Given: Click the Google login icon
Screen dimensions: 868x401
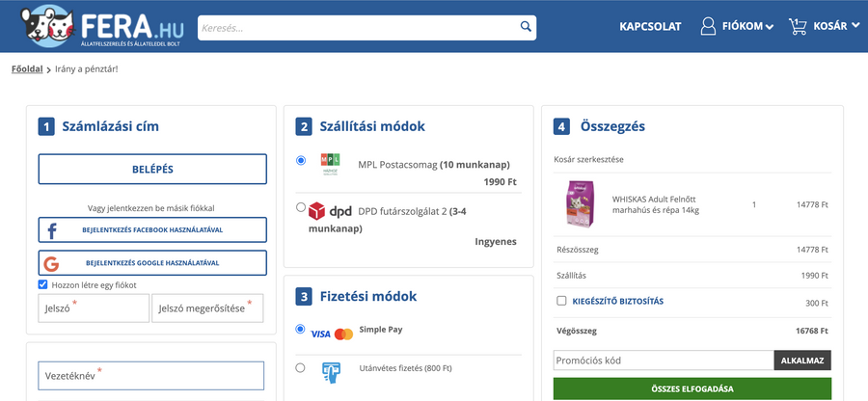Looking at the screenshot, I should [51, 263].
